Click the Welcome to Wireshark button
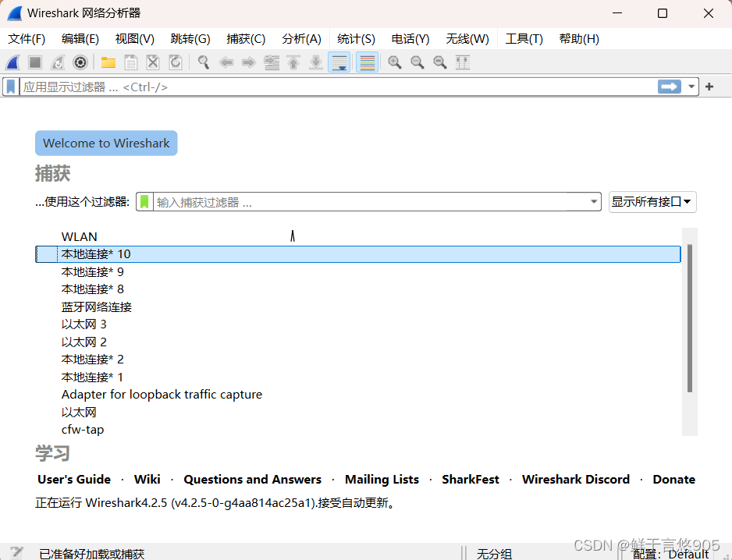The width and height of the screenshot is (732, 560). 106,144
